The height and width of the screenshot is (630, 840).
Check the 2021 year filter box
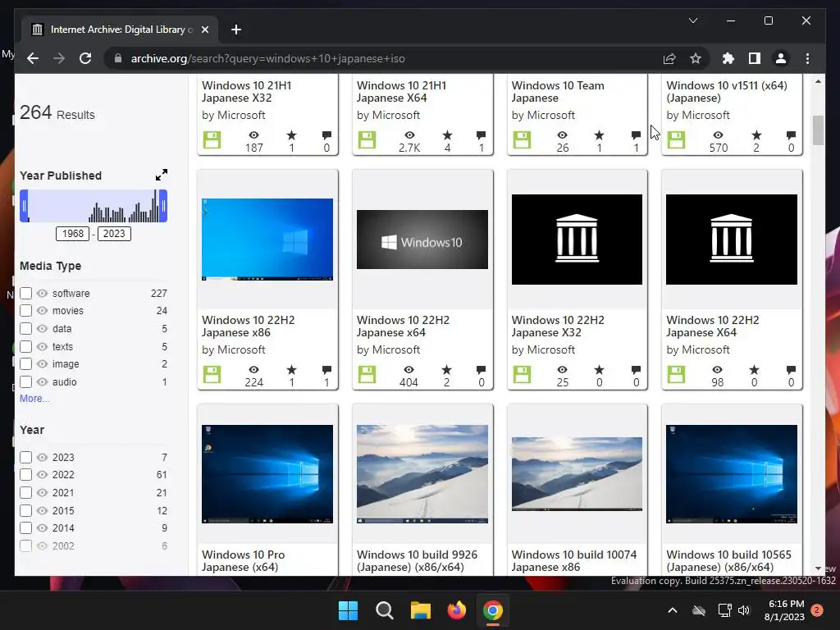coord(25,492)
